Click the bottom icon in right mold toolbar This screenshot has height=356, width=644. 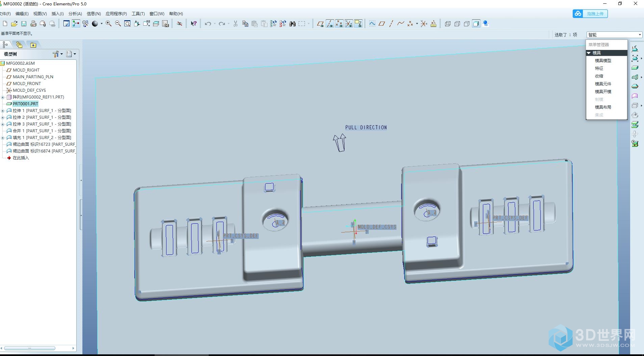635,143
